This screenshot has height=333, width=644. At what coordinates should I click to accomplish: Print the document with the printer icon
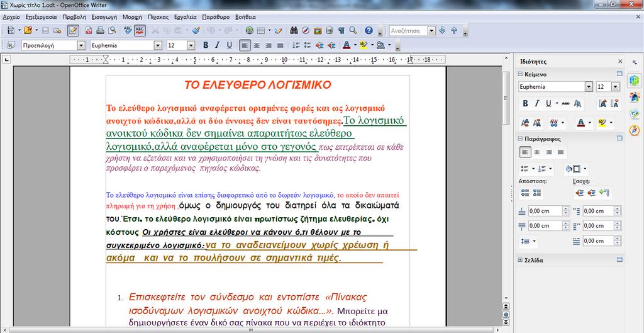click(100, 30)
